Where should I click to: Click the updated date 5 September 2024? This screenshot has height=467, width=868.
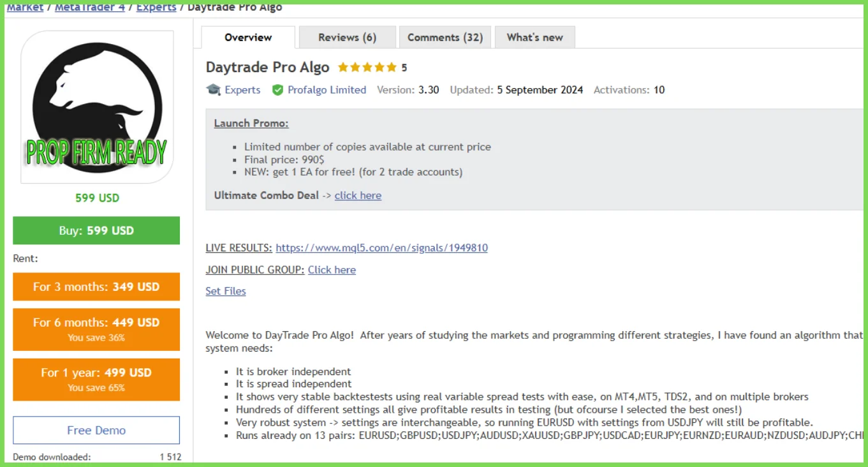pos(540,90)
